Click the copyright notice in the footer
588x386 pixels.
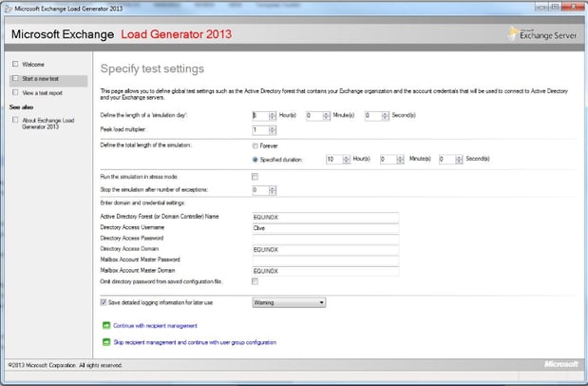tap(66, 365)
